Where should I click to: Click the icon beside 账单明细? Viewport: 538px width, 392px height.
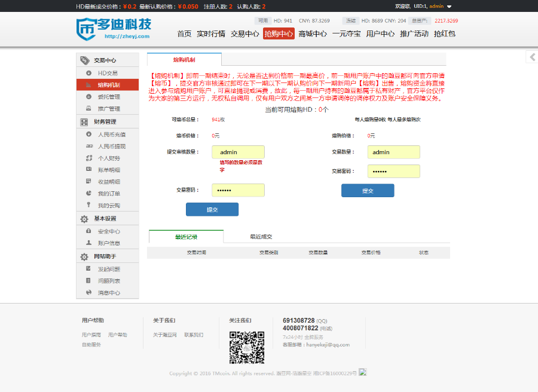click(89, 170)
